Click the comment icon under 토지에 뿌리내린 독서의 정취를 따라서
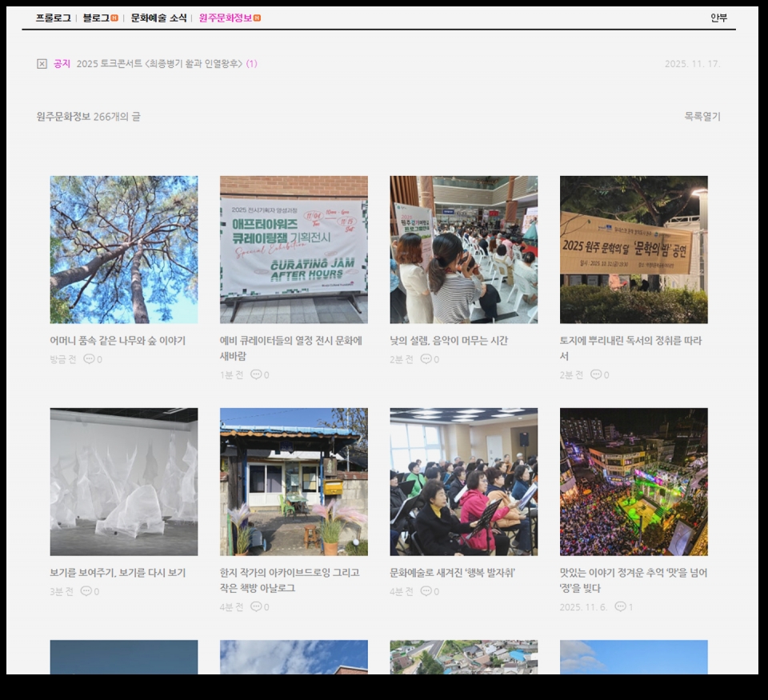Screen dimensions: 768x700 coord(596,374)
